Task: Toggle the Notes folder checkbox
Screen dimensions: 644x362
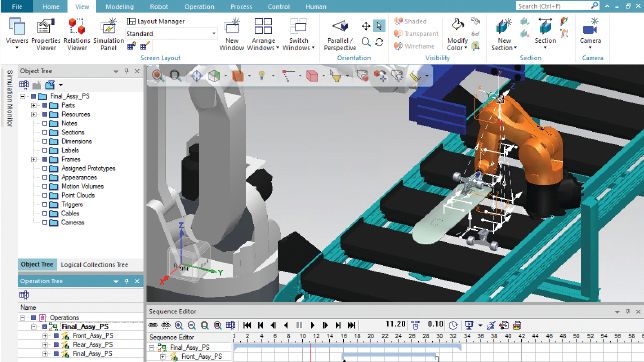Action: point(44,123)
